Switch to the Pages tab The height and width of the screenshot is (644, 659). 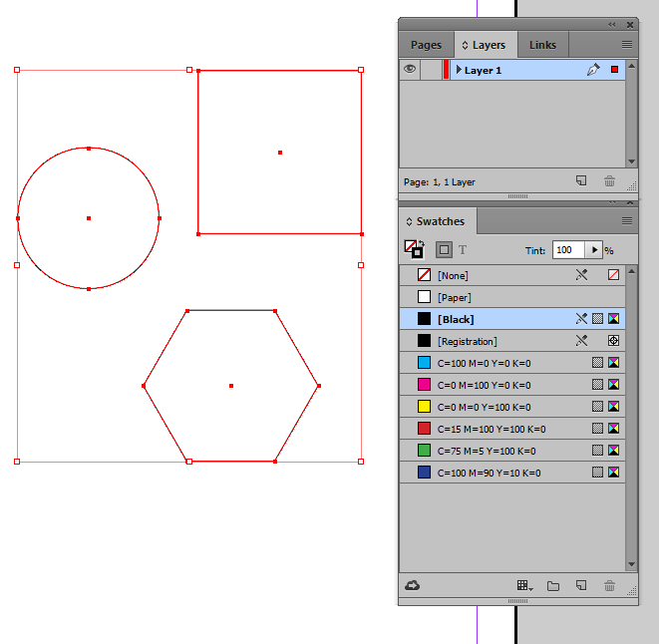pos(426,45)
